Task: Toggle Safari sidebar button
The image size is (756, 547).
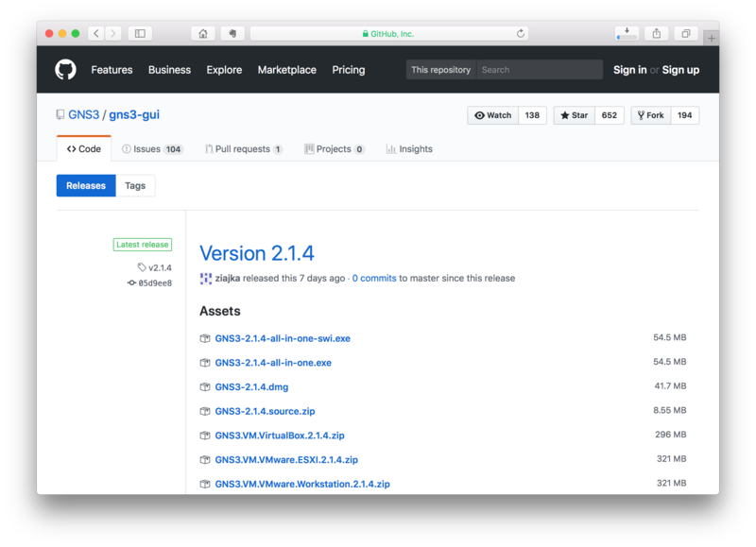Action: tap(140, 33)
